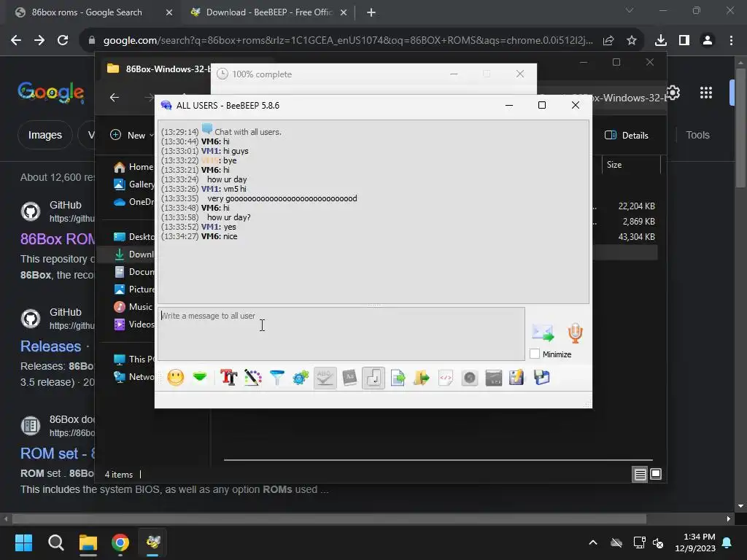Image resolution: width=747 pixels, height=560 pixels.
Task: Reload the Google search page
Action: 63,41
